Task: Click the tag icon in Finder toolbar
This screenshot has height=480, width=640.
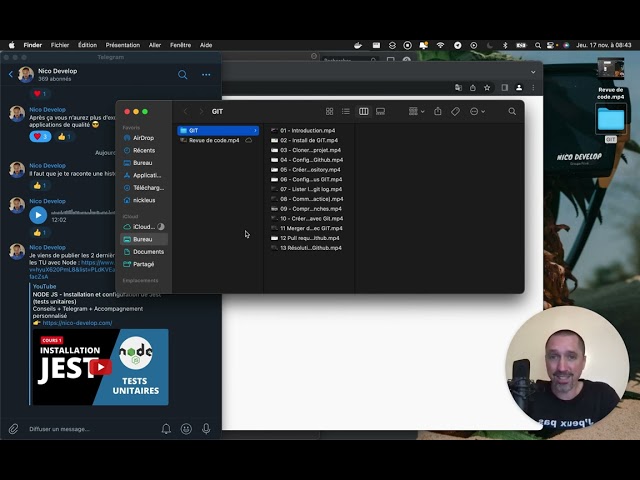Action: 455,111
